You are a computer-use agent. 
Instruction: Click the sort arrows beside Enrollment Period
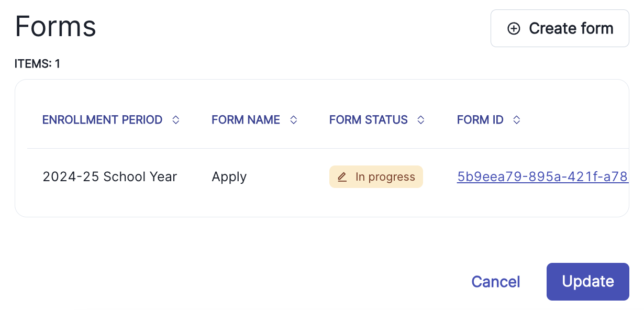176,120
